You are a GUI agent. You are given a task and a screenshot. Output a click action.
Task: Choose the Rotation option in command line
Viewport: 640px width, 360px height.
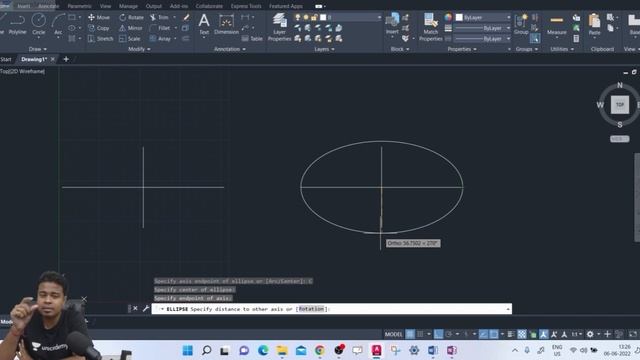click(x=311, y=309)
